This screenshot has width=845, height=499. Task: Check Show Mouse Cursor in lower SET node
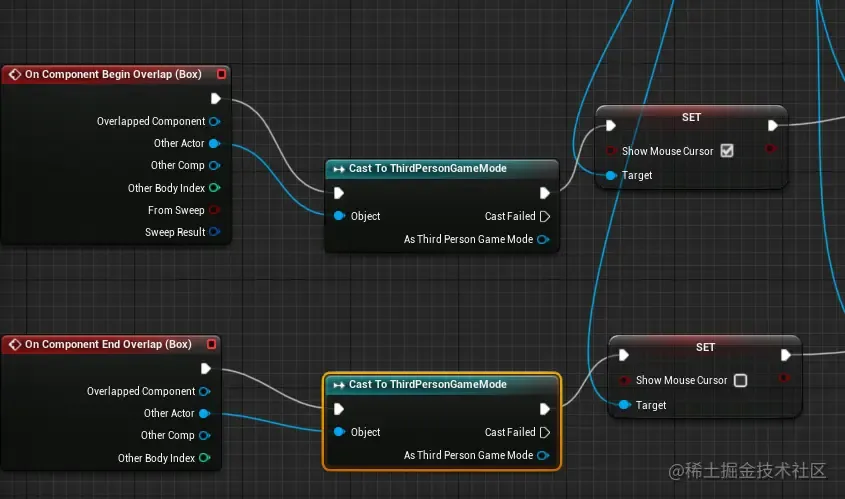[x=741, y=380]
